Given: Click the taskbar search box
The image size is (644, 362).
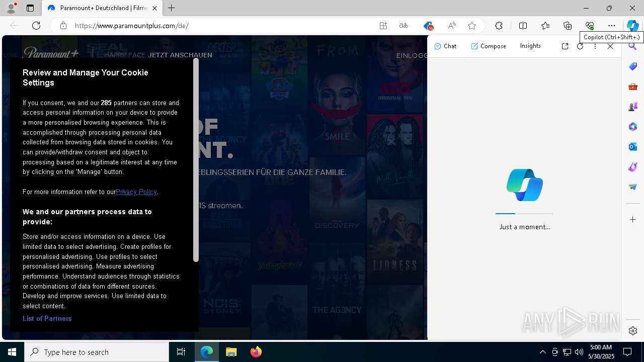Looking at the screenshot, I should [x=97, y=352].
